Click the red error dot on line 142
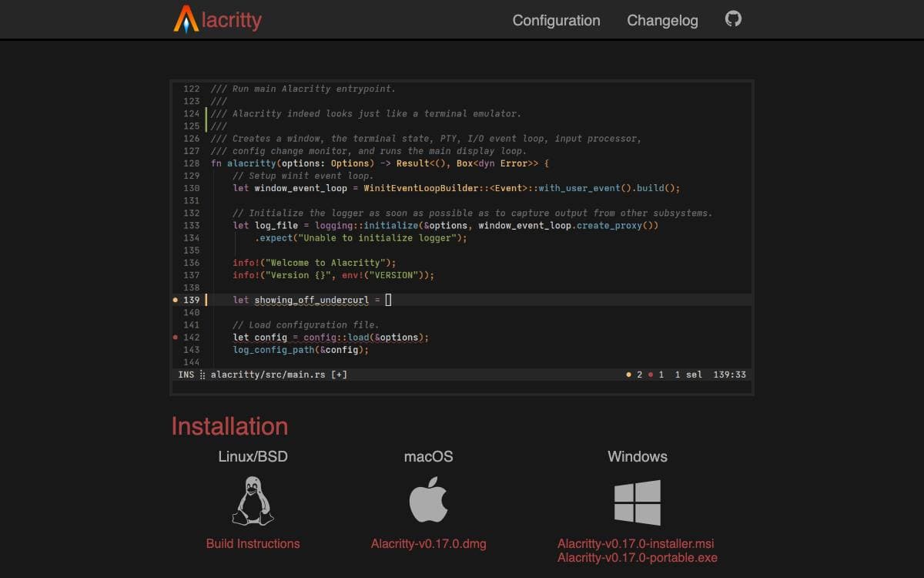Viewport: 924px width, 578px height. 176,337
